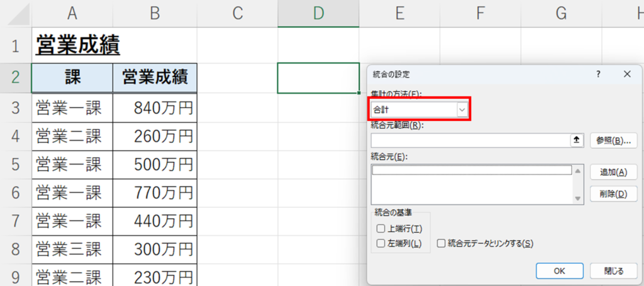
Task: Open the 集計の方法 dropdown arrow
Action: [x=462, y=110]
